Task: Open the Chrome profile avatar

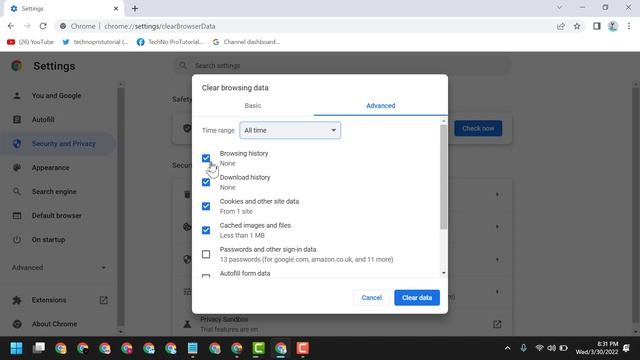Action: point(613,26)
